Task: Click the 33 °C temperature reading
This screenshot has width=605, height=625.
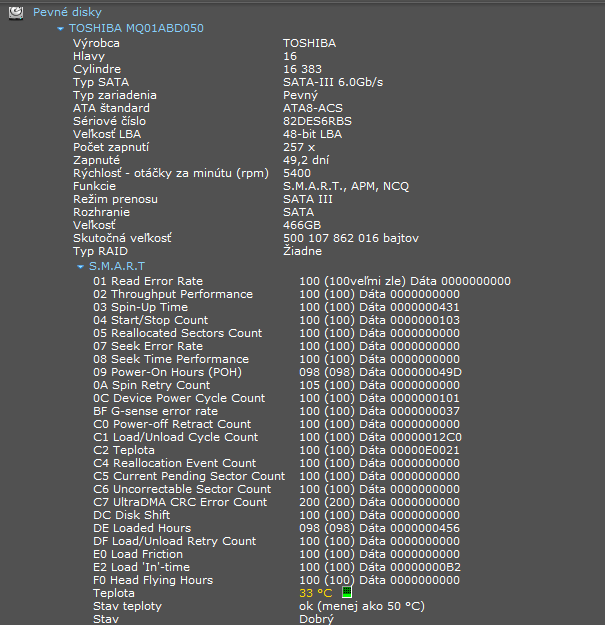Action: pos(316,593)
